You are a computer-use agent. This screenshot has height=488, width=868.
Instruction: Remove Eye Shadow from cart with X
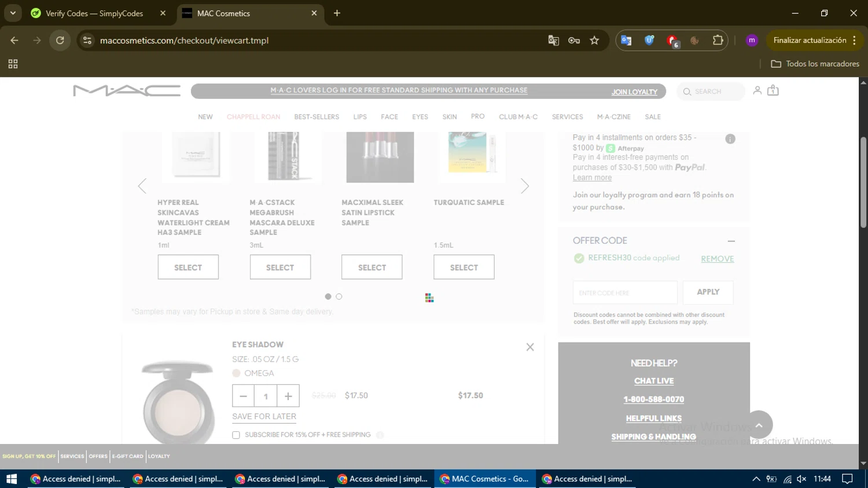pyautogui.click(x=530, y=347)
